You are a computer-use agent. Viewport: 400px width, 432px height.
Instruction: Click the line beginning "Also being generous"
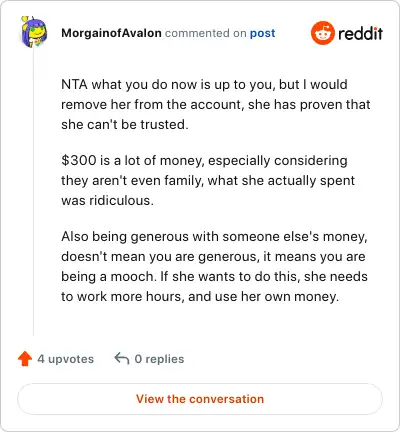coord(214,237)
